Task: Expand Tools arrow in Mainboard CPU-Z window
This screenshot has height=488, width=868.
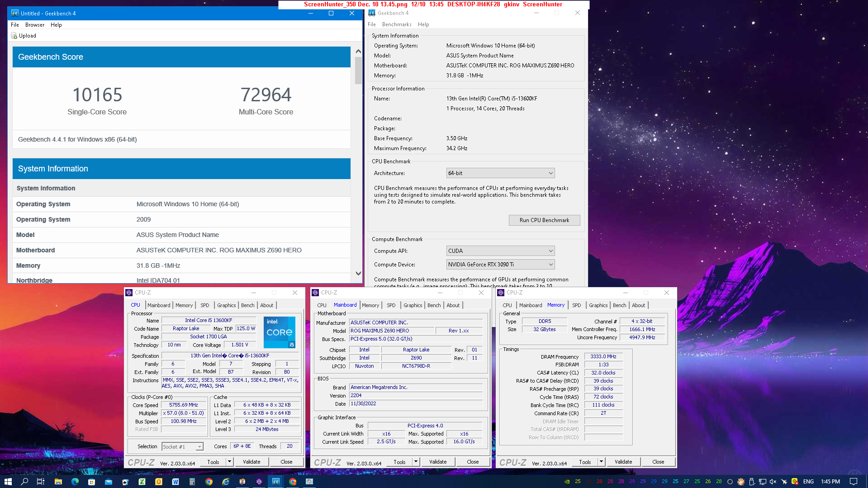Action: pyautogui.click(x=416, y=462)
